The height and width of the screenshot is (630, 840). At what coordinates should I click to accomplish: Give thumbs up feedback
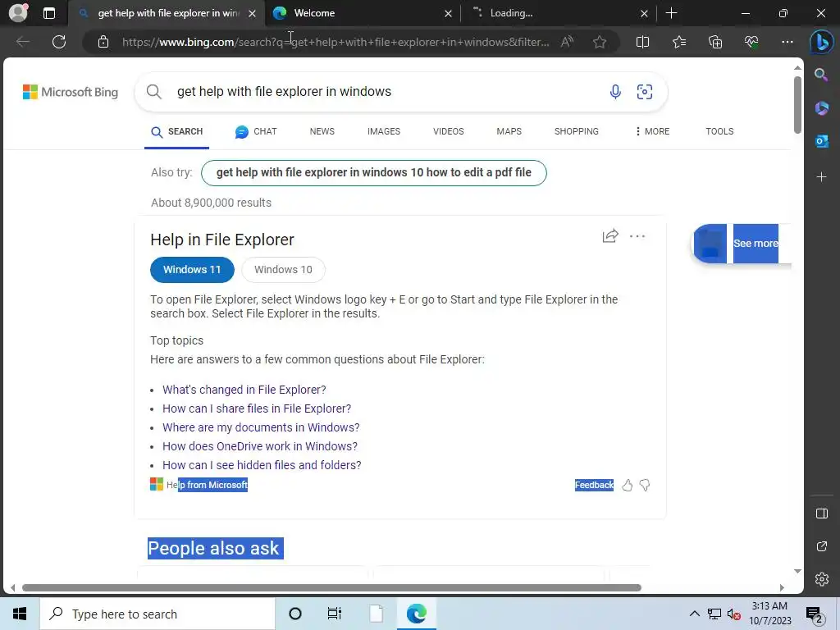pos(627,486)
